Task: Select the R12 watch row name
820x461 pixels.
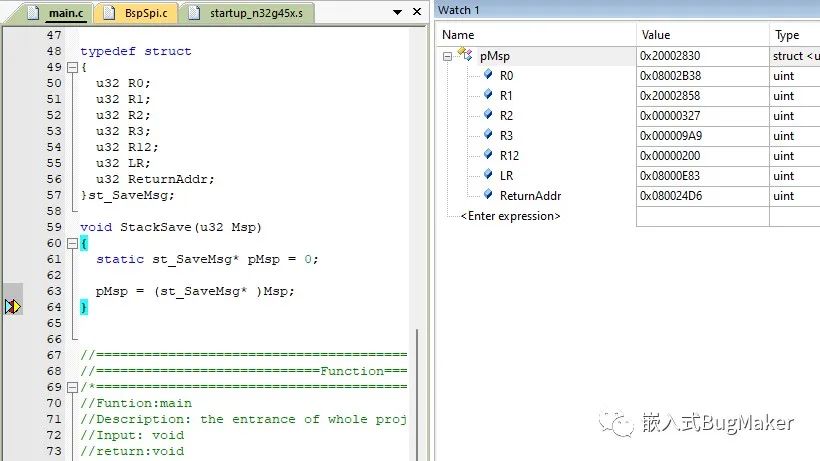Action: [x=509, y=156]
